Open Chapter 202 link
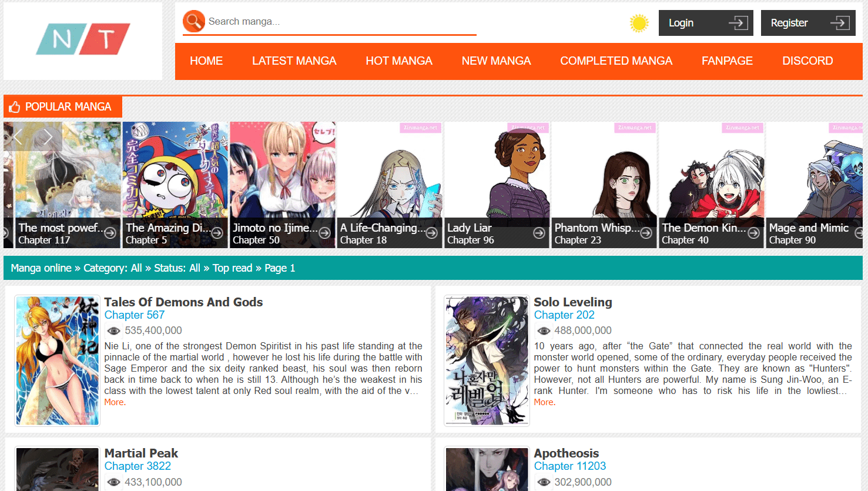The image size is (868, 491). tap(564, 315)
